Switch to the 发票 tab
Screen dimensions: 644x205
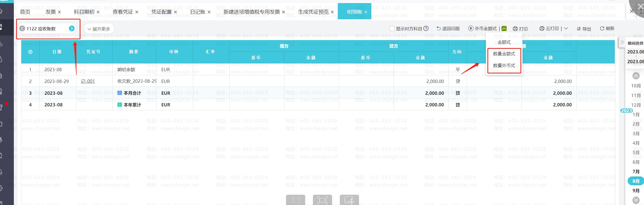coord(50,12)
